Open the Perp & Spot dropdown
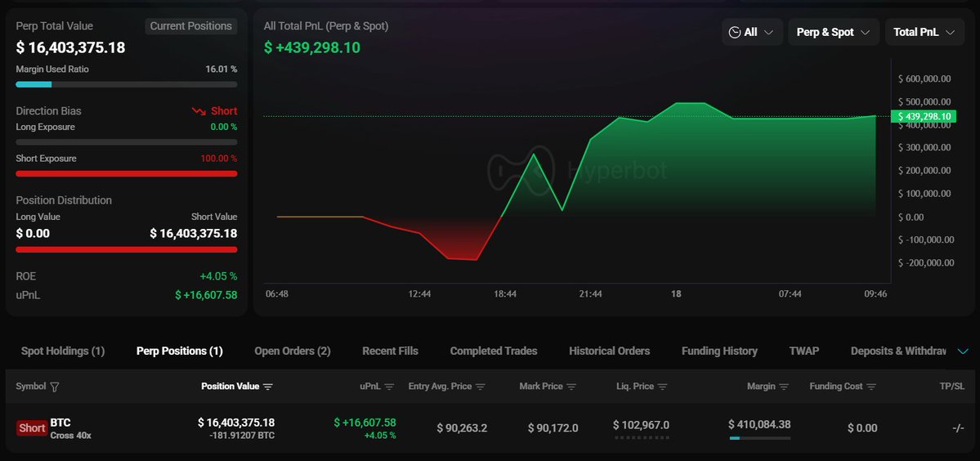The height and width of the screenshot is (461, 980). pos(833,32)
